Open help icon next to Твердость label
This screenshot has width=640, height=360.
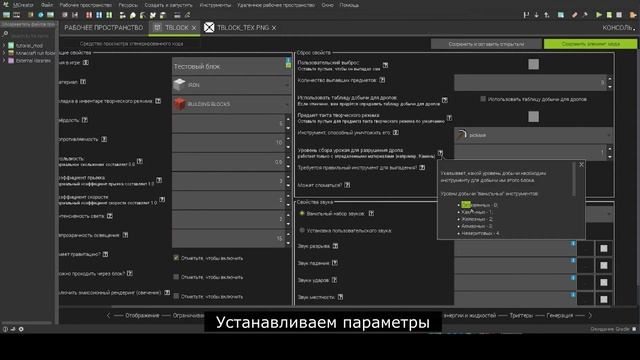click(x=84, y=120)
